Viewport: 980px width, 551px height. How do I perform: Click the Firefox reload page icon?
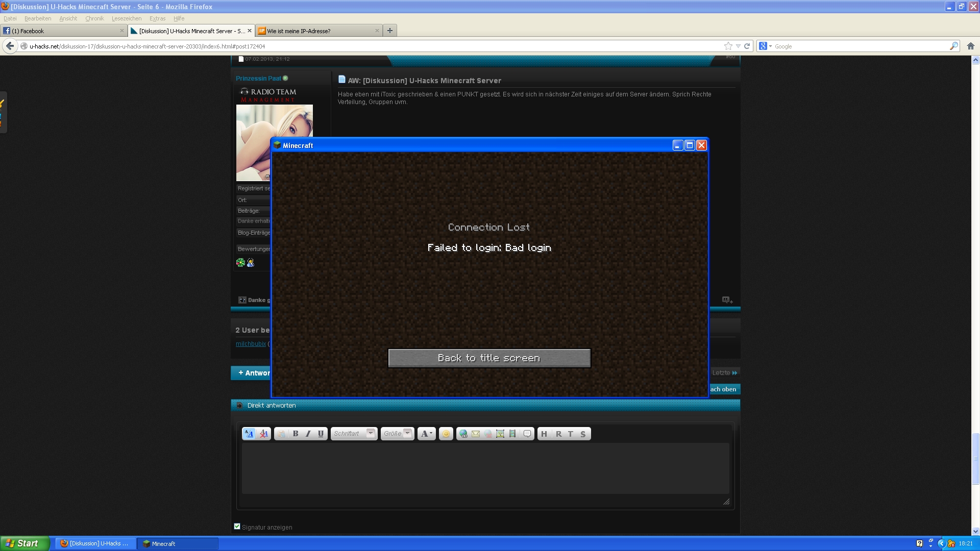click(747, 46)
